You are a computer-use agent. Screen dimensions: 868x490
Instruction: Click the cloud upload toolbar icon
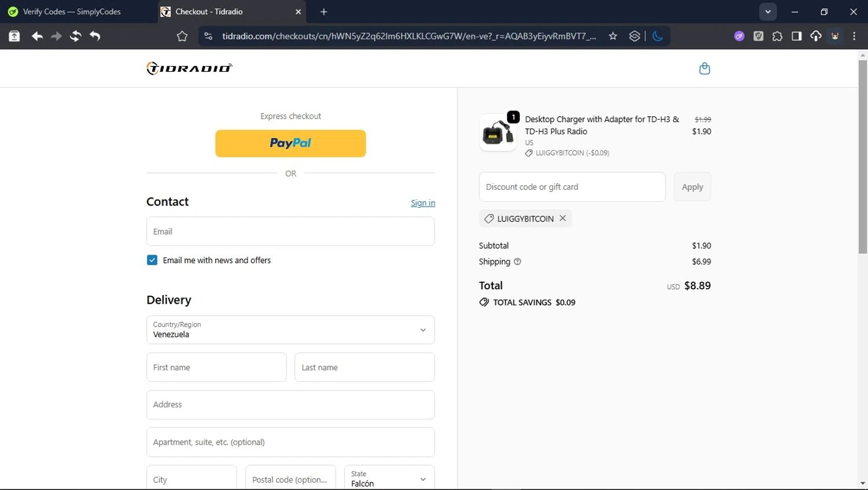click(816, 36)
